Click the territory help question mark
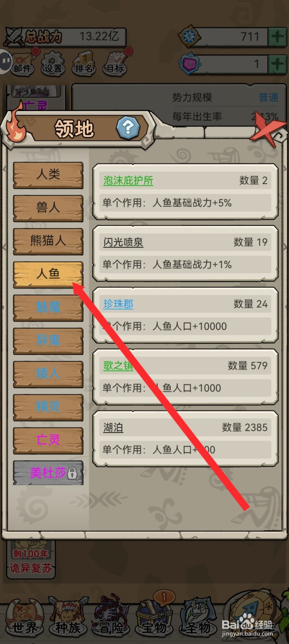 128,128
